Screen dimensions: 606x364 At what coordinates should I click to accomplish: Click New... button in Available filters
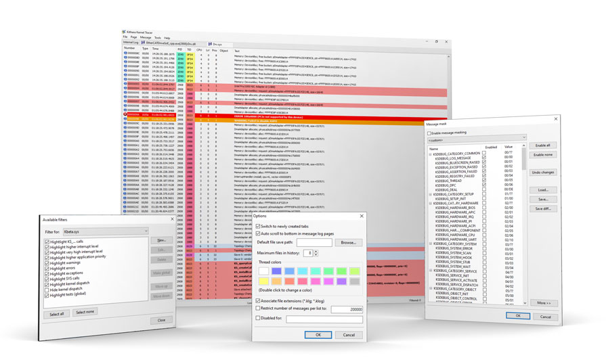pos(161,240)
